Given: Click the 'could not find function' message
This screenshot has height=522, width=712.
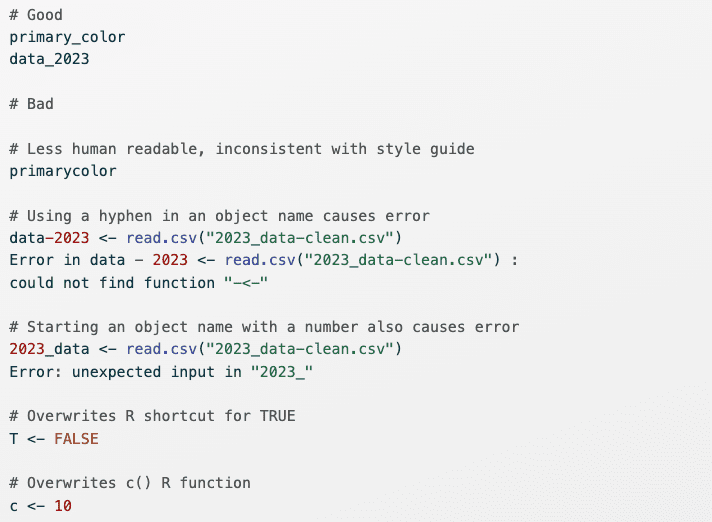Looking at the screenshot, I should pos(142,282).
